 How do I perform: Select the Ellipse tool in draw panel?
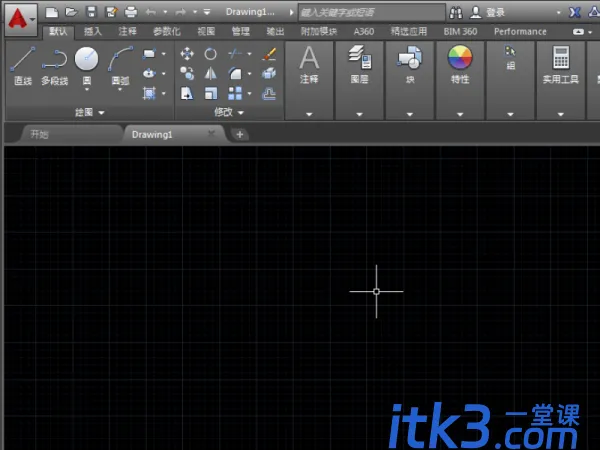coord(149,73)
